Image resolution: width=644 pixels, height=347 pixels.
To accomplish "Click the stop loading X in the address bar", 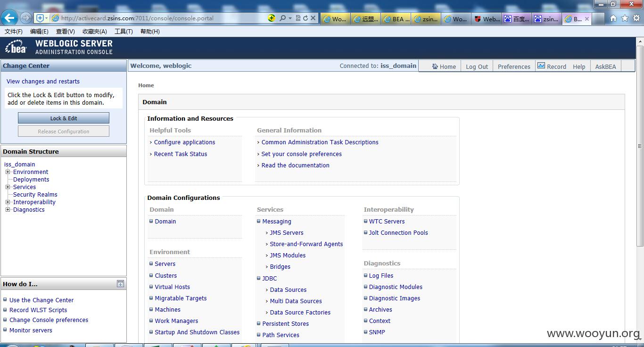I will coord(313,18).
